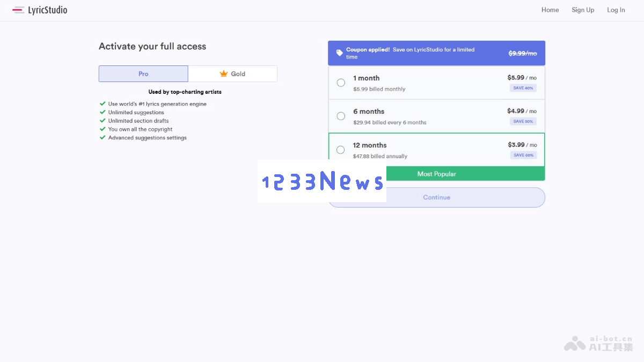
Task: Switch to the Pro tab
Action: click(x=143, y=74)
